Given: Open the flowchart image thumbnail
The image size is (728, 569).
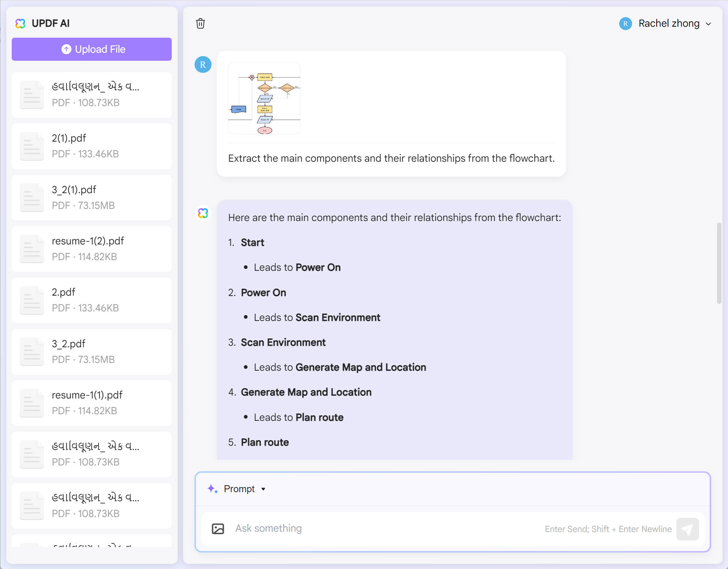Looking at the screenshot, I should point(264,98).
